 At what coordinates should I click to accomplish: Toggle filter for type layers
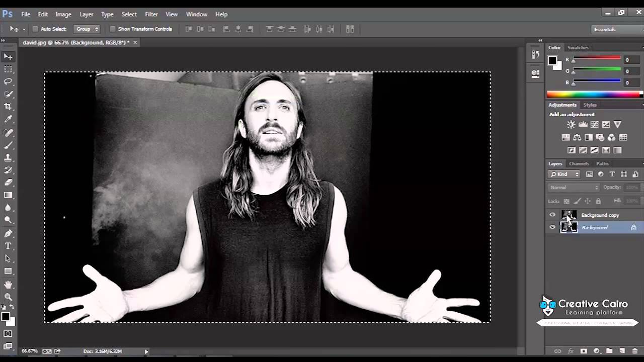tap(612, 174)
